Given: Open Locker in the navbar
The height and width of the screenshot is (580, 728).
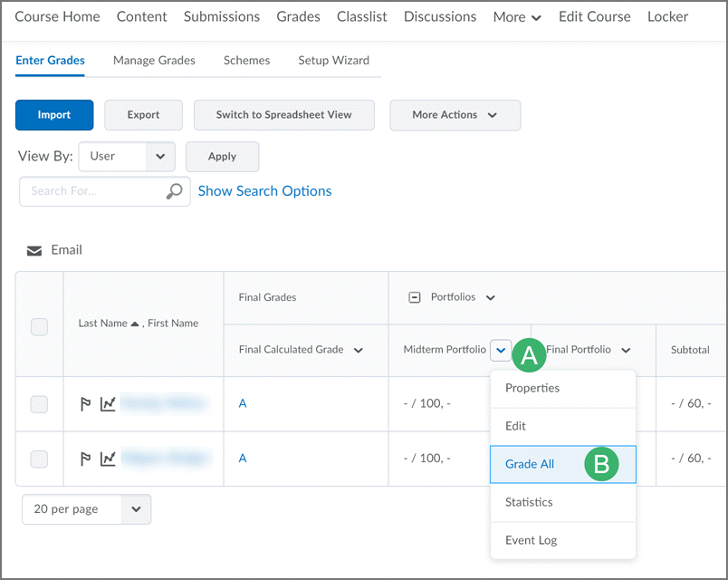Looking at the screenshot, I should tap(667, 16).
